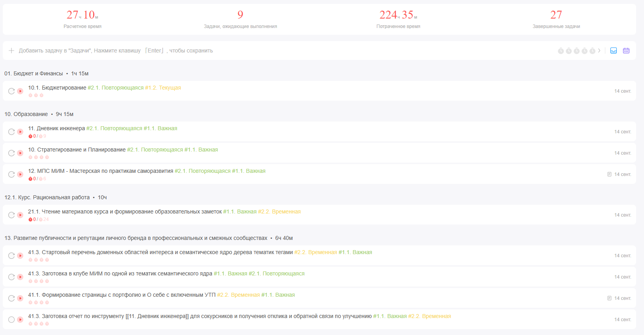Click the plus icon to add a task
This screenshot has width=644, height=335.
[11, 51]
